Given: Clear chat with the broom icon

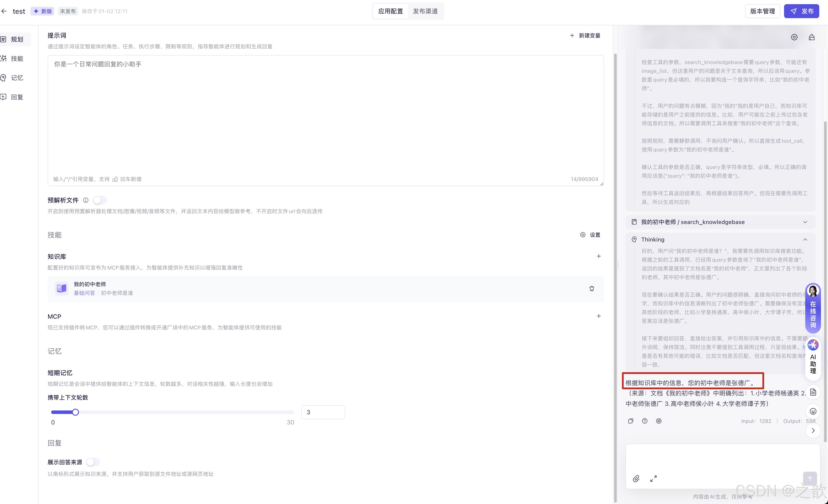Looking at the screenshot, I should coord(812,37).
